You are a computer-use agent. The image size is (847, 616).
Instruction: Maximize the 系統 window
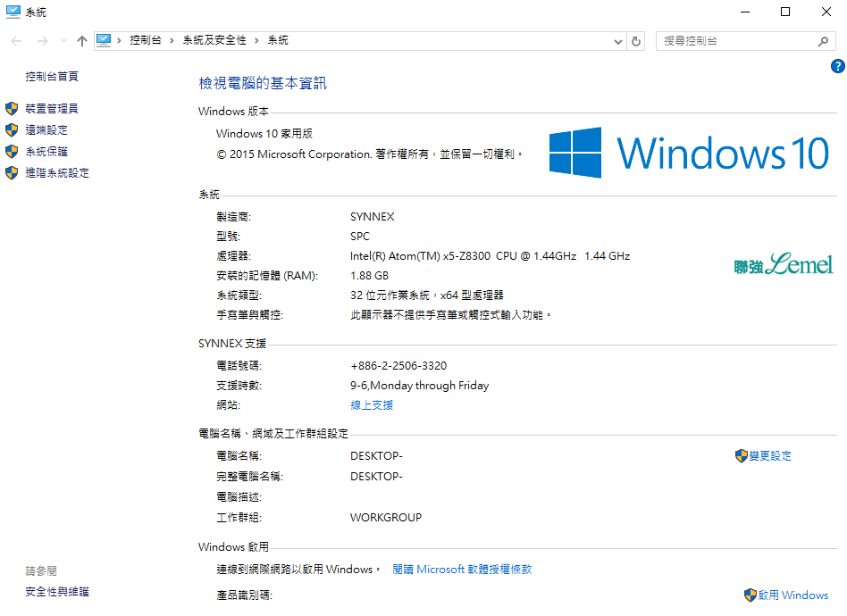785,12
